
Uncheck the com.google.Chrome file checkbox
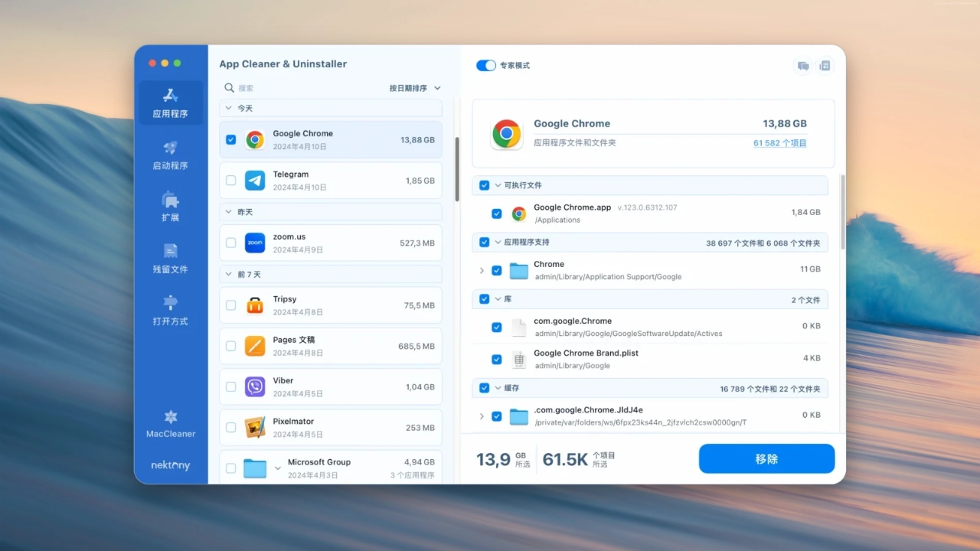click(497, 328)
